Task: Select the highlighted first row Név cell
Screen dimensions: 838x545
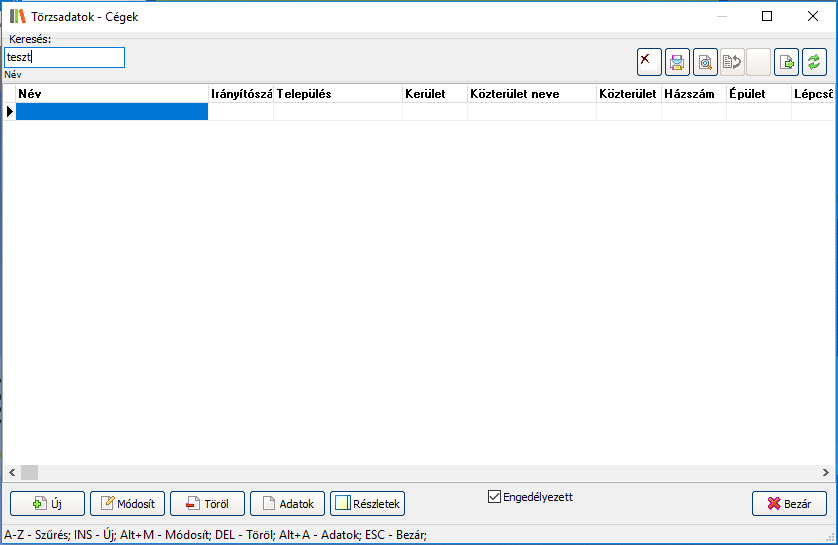Action: 111,112
